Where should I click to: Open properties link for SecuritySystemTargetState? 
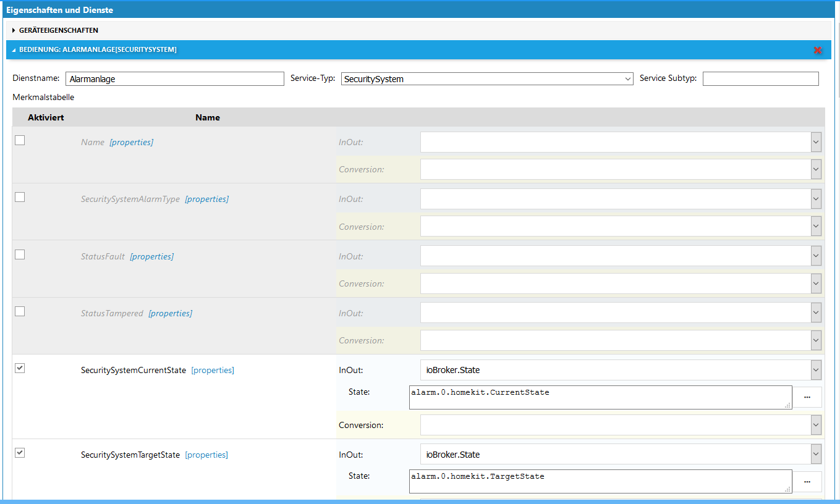tap(206, 455)
